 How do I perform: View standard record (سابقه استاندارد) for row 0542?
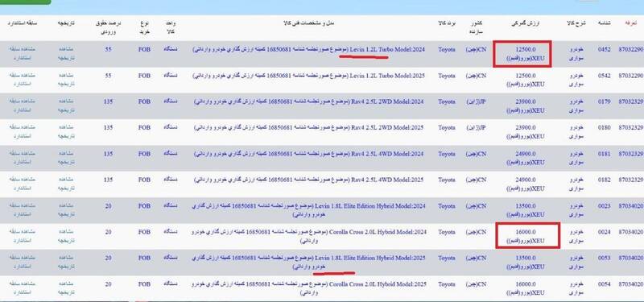point(23,80)
